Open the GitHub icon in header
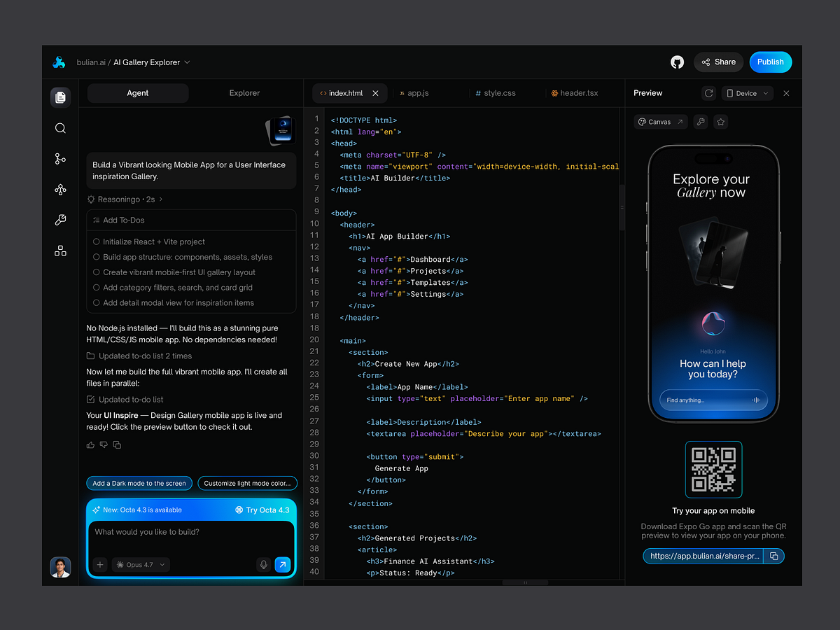Image resolution: width=840 pixels, height=630 pixels. pyautogui.click(x=677, y=62)
